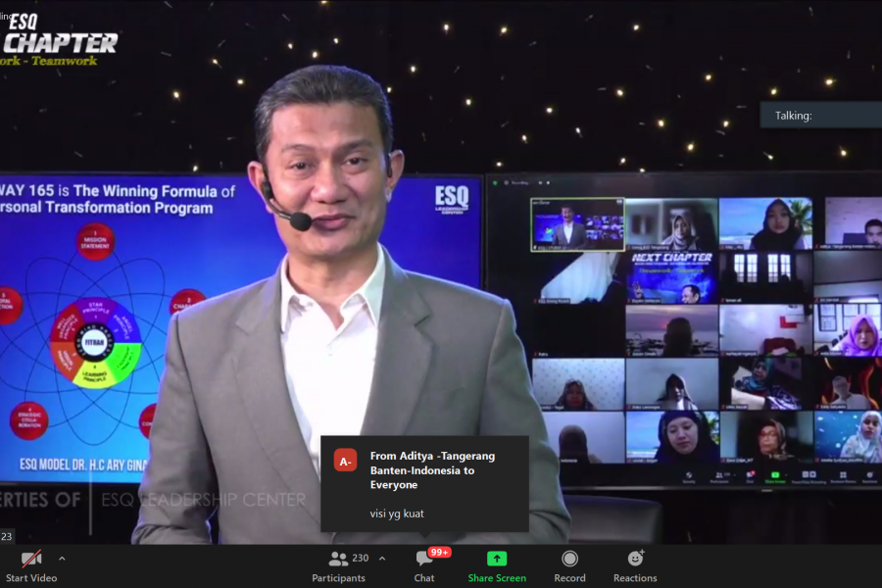Click the red A- avatar in chat popup
The width and height of the screenshot is (882, 588).
[x=345, y=461]
